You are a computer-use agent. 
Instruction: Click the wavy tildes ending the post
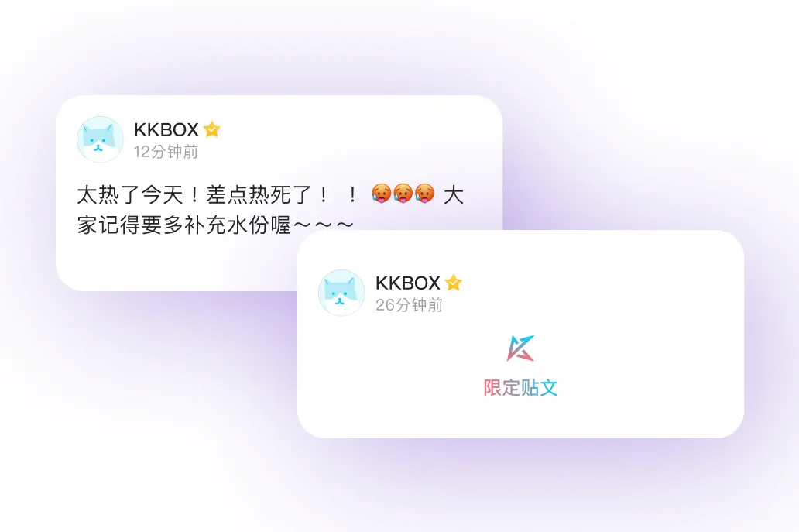323,225
